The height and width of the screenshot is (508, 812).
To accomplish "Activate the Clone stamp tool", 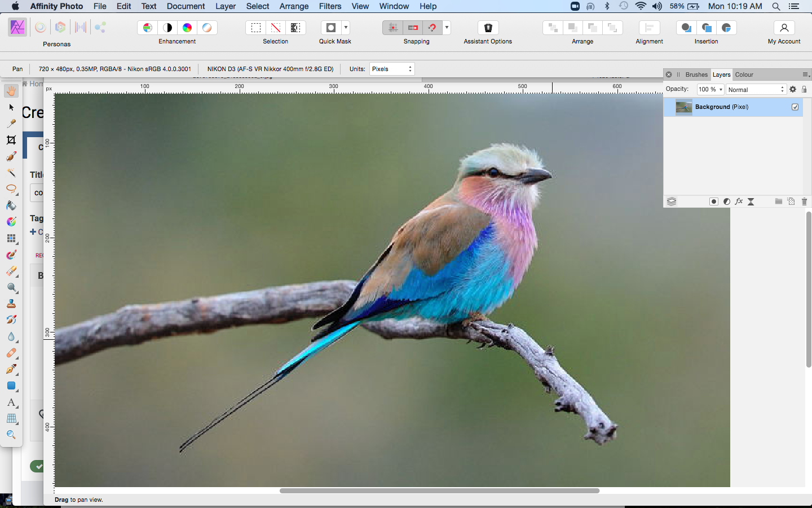I will click(x=11, y=304).
